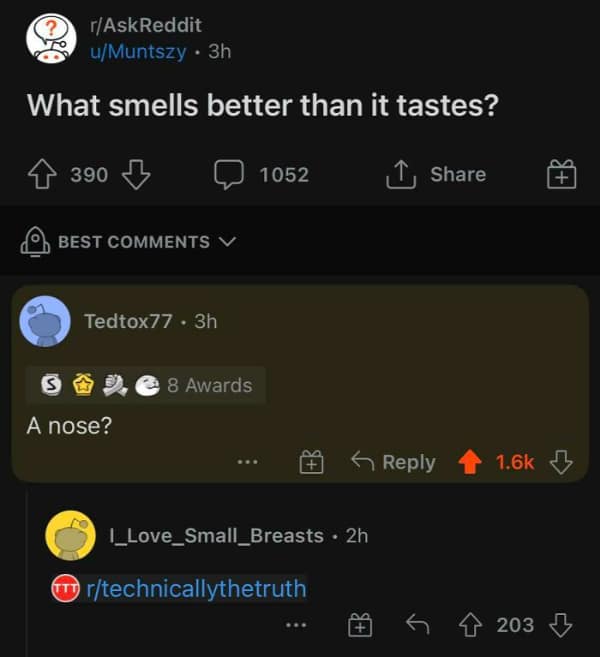Give award to Tedtox77's comment
This screenshot has width=600, height=657.
tap(311, 462)
